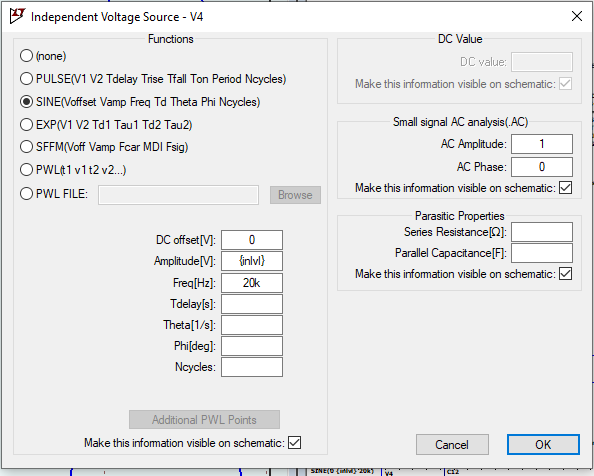Click the SINE(0 {inlvl} 20k) schematic label
This screenshot has height=476, width=594.
point(342,471)
